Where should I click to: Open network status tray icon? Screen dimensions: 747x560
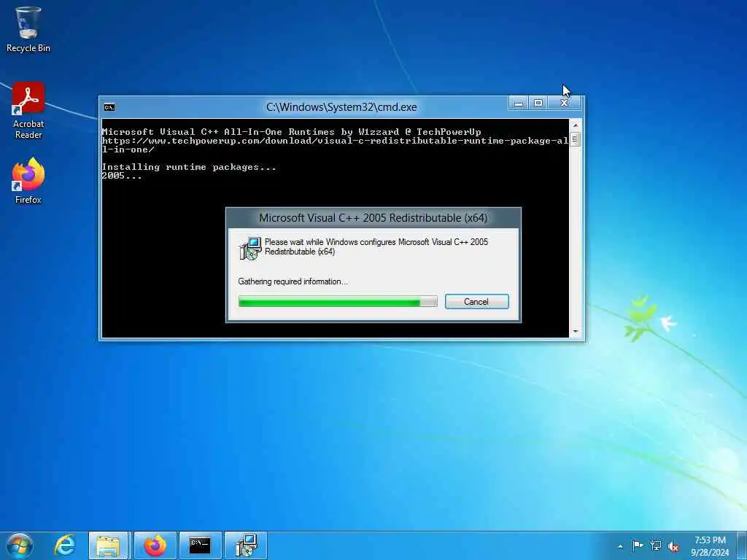(656, 545)
